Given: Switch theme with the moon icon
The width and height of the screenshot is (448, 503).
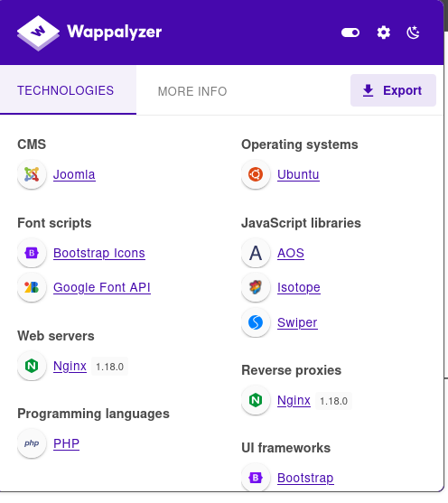Looking at the screenshot, I should click(x=413, y=33).
